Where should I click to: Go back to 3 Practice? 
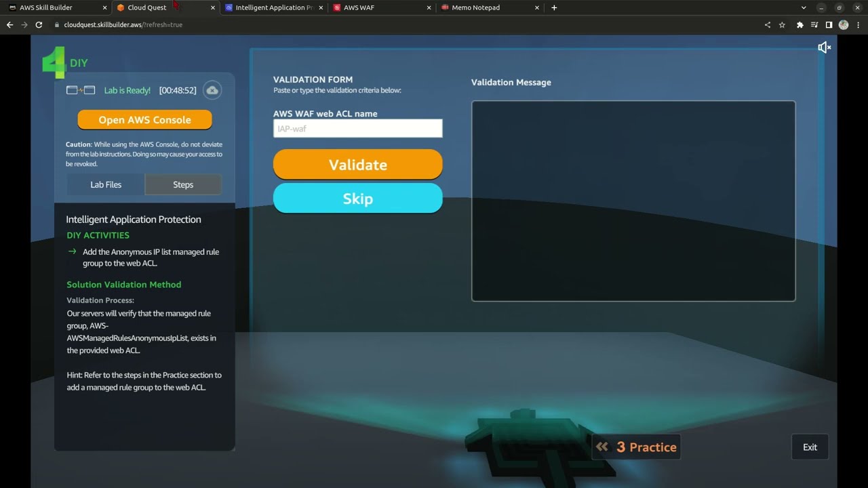(636, 447)
